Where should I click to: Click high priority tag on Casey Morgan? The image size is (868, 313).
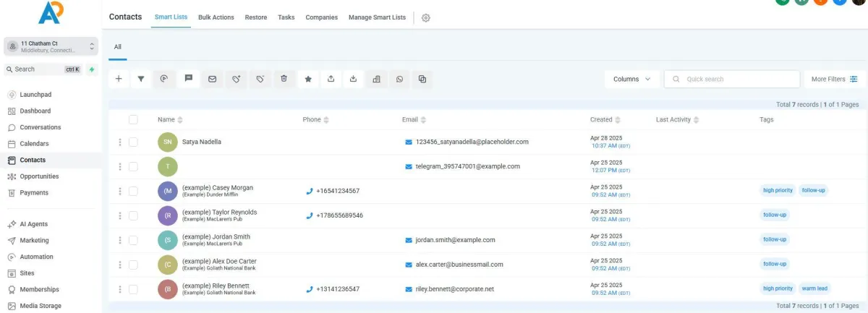pos(778,190)
